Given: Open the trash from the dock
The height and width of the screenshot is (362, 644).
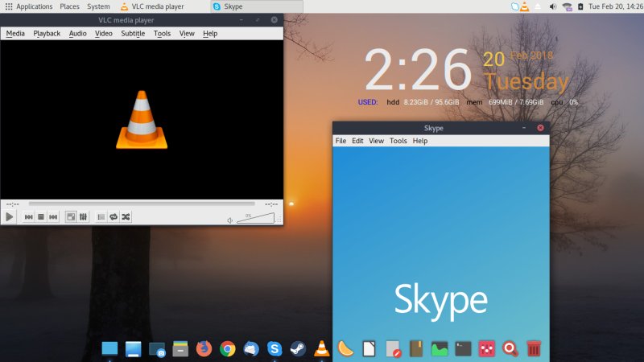Looking at the screenshot, I should click(x=534, y=348).
